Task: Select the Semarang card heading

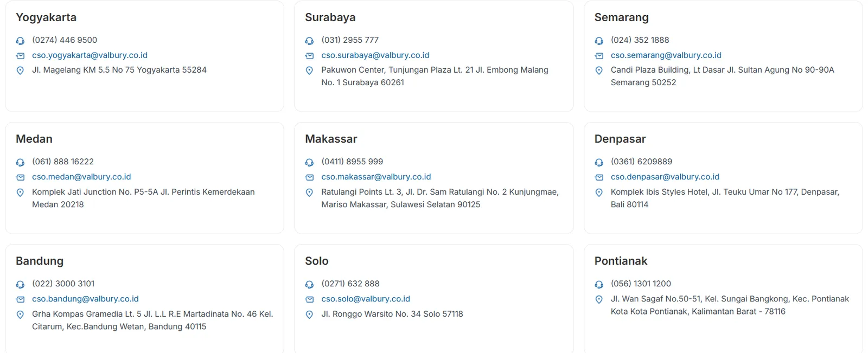Action: (x=621, y=17)
